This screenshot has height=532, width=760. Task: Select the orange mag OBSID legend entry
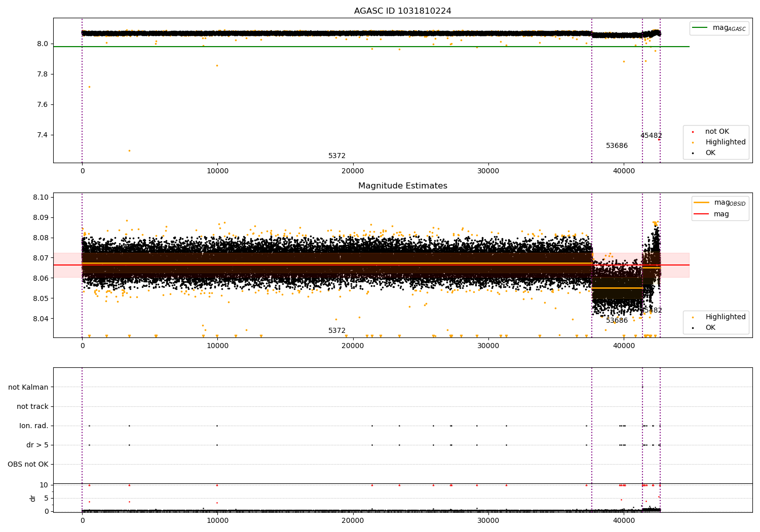(720, 203)
